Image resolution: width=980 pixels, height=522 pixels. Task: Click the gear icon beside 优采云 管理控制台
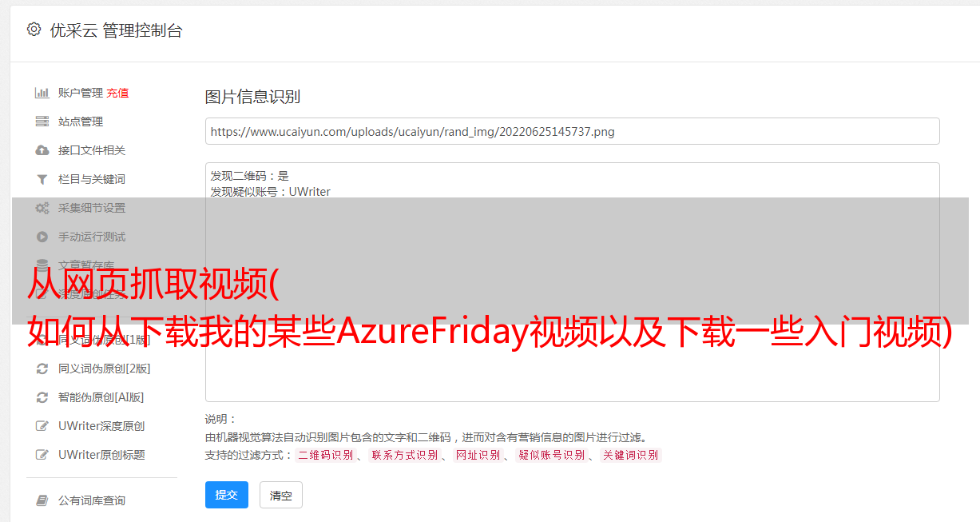pyautogui.click(x=34, y=30)
